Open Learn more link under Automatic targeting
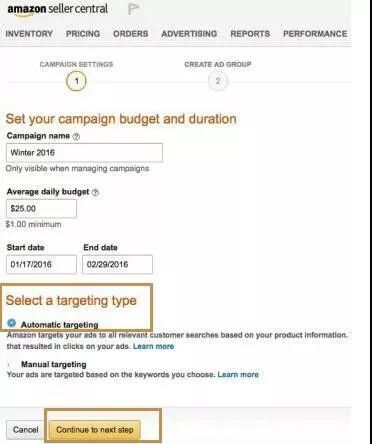The image size is (372, 444). coord(154,346)
